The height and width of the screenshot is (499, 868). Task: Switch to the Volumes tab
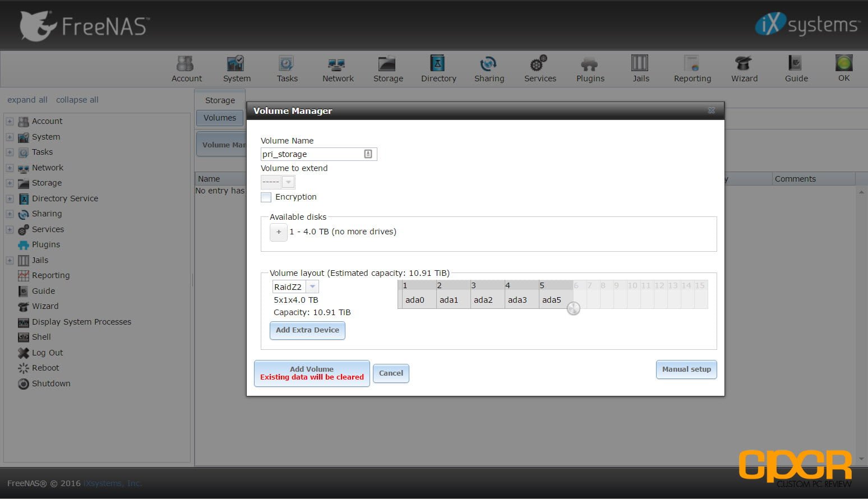220,118
